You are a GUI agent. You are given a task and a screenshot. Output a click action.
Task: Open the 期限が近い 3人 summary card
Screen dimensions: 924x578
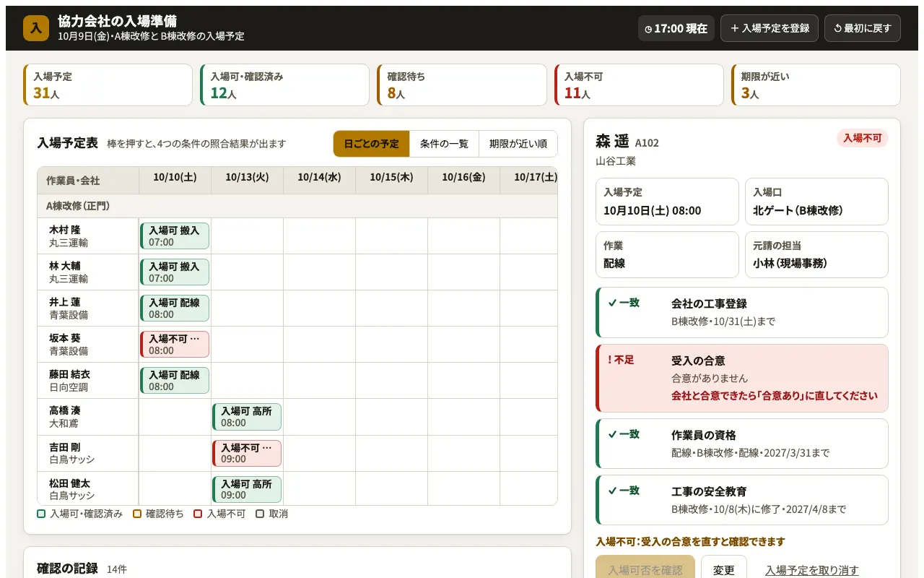pos(816,85)
